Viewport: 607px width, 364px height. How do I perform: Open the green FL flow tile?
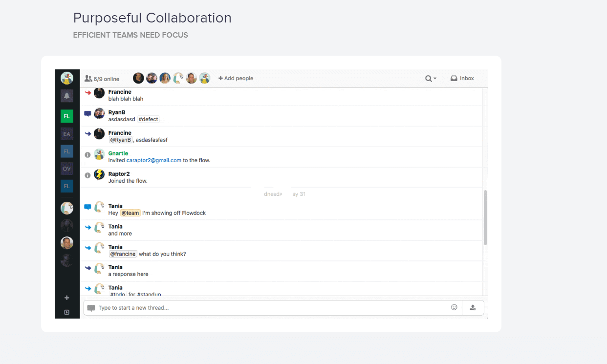pyautogui.click(x=67, y=116)
